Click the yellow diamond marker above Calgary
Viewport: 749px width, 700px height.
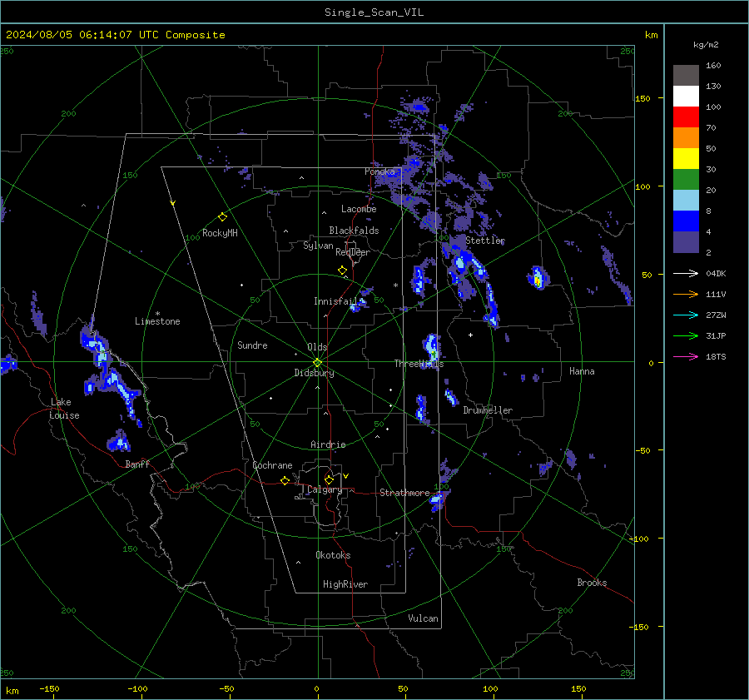click(329, 479)
